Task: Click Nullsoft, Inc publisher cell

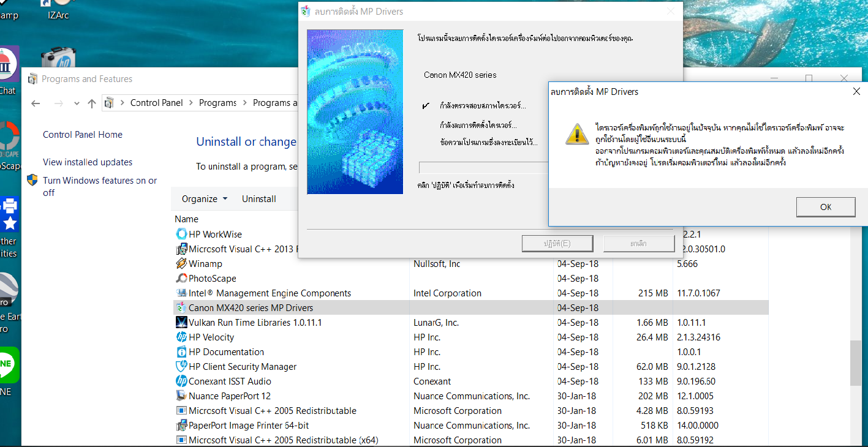Action: click(x=437, y=263)
